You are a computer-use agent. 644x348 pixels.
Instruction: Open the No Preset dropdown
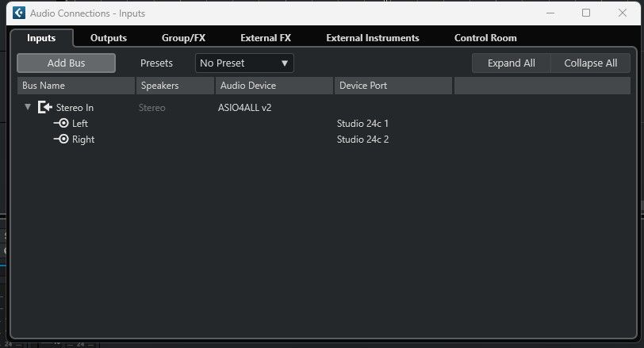click(244, 63)
